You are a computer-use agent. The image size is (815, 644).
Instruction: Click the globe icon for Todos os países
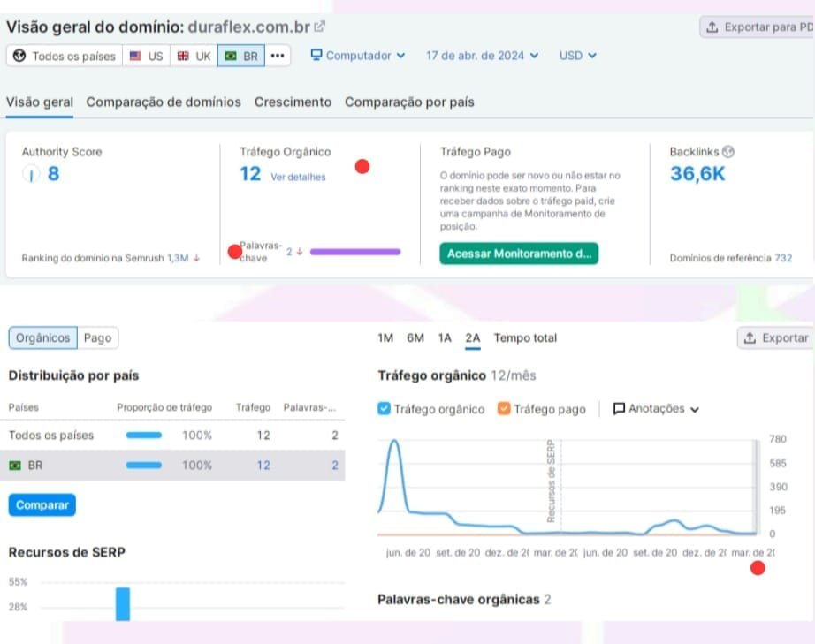tap(19, 56)
